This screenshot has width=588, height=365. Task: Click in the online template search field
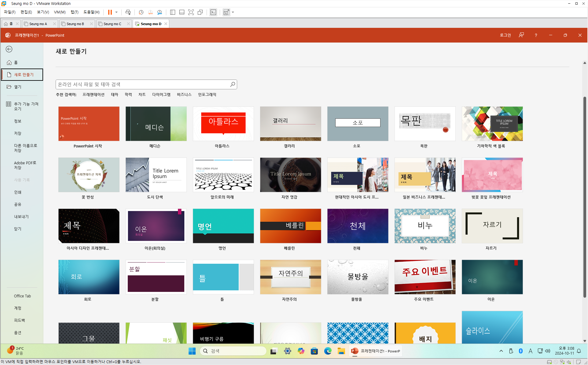coord(142,84)
